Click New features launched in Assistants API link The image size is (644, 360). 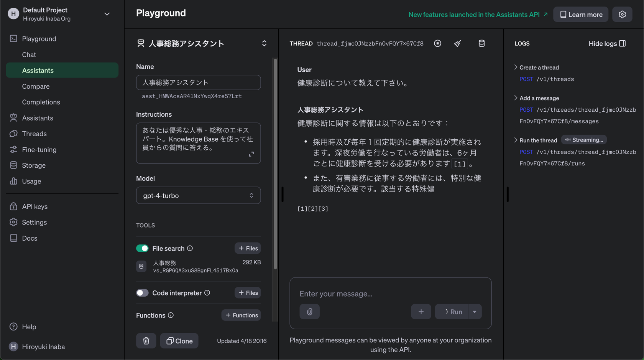click(478, 15)
